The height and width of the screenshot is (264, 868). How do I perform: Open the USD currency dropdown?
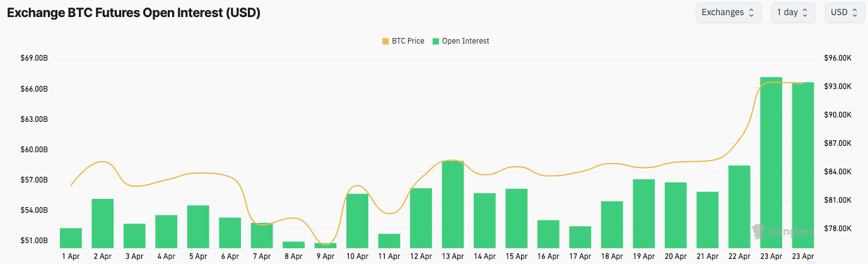(x=844, y=13)
